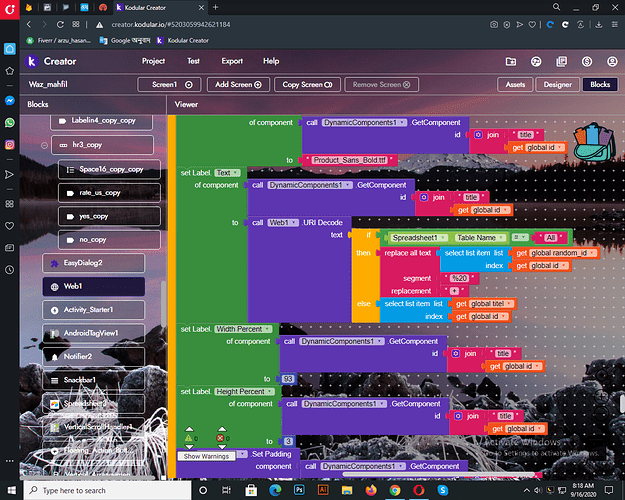Select EasyDialog2 component in Blocks list
The height and width of the screenshot is (500, 625).
click(94, 262)
